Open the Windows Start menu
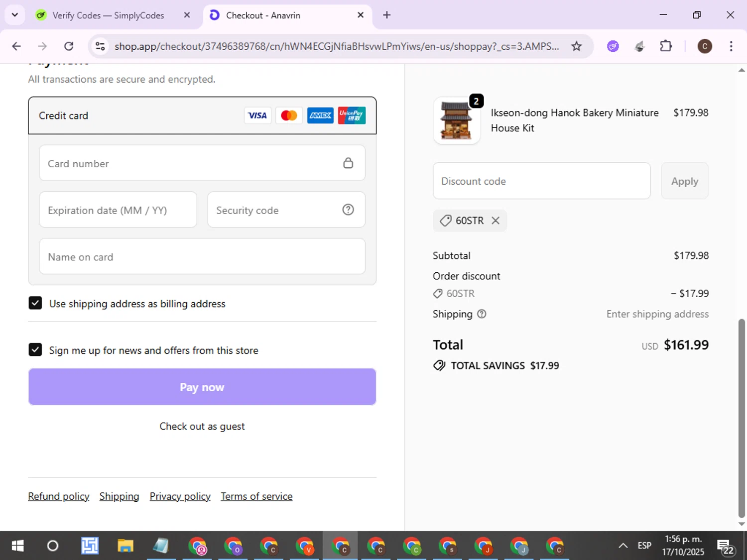This screenshot has height=560, width=747. [x=17, y=546]
